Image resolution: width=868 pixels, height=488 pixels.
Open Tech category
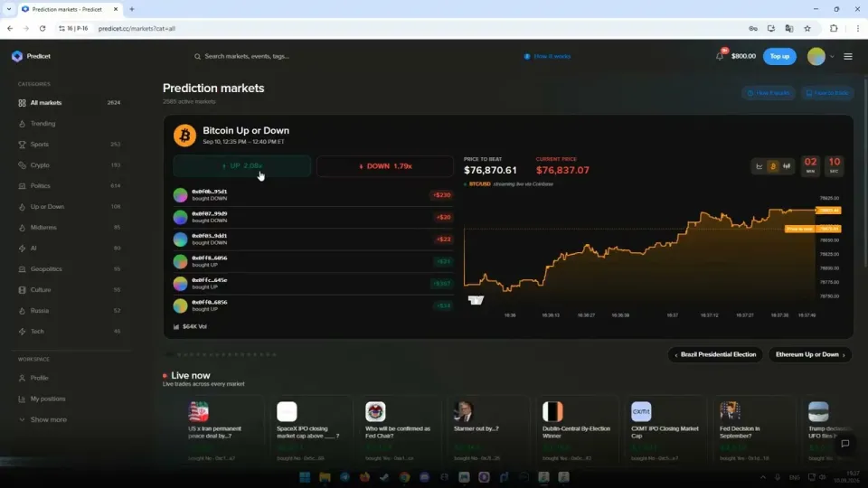70,332
